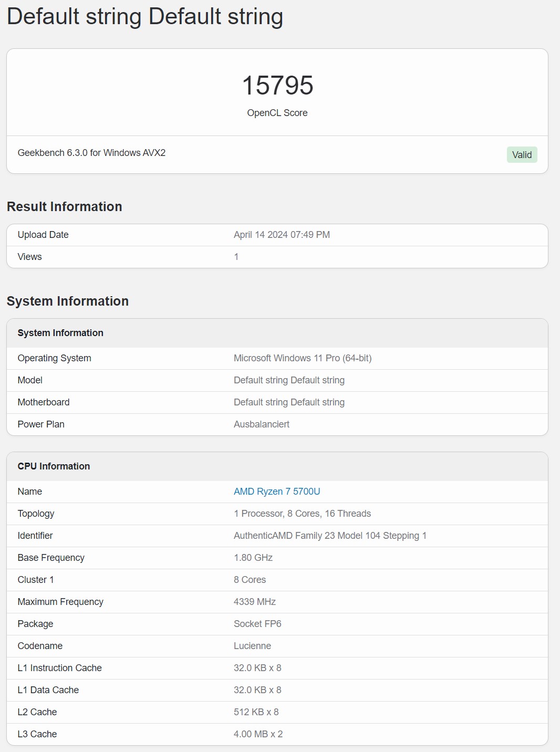Click the Upload Date value April 14 2024
The height and width of the screenshot is (752, 560).
pos(282,235)
